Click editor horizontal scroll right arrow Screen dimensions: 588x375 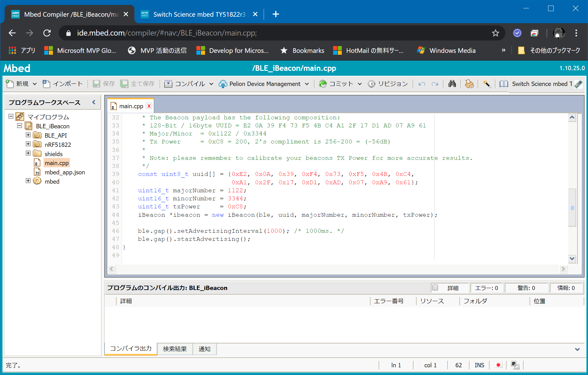[x=563, y=269]
